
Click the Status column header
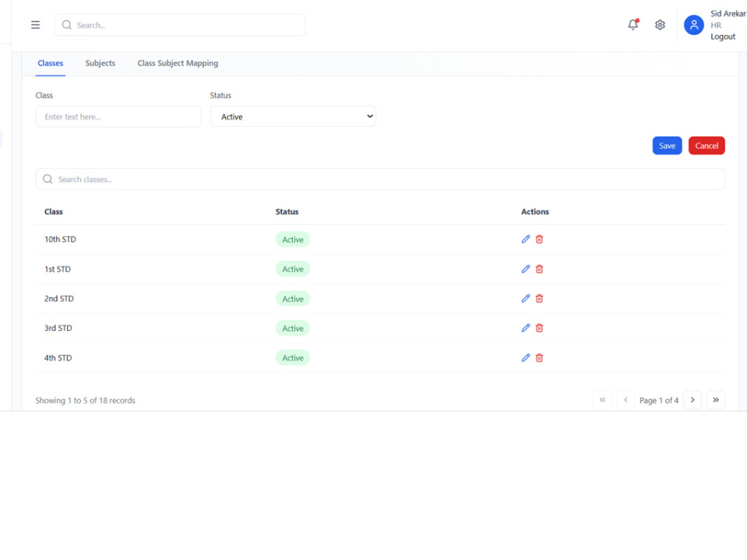pos(287,211)
